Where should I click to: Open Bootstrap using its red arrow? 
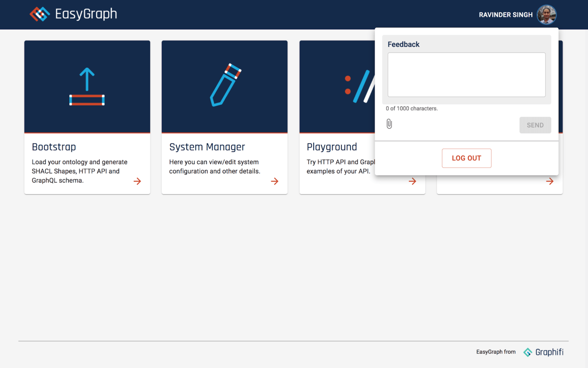click(137, 181)
